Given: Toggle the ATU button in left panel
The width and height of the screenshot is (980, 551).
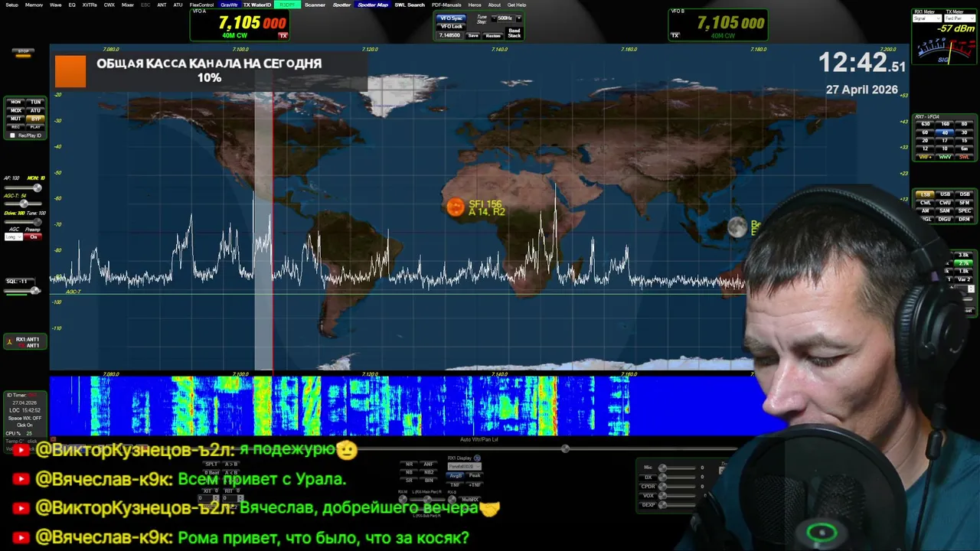Looking at the screenshot, I should 36,110.
